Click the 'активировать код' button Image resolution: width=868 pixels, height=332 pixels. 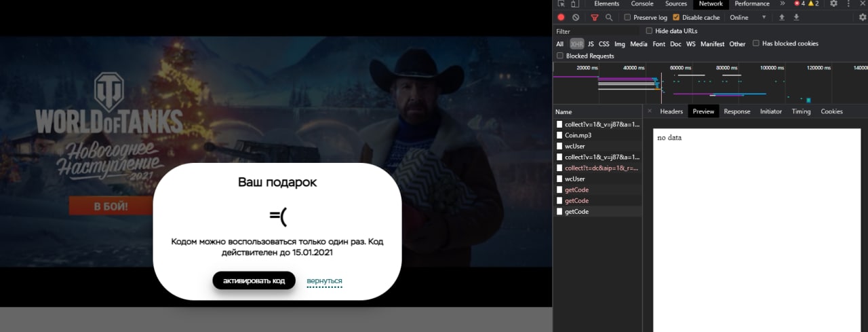coord(254,280)
